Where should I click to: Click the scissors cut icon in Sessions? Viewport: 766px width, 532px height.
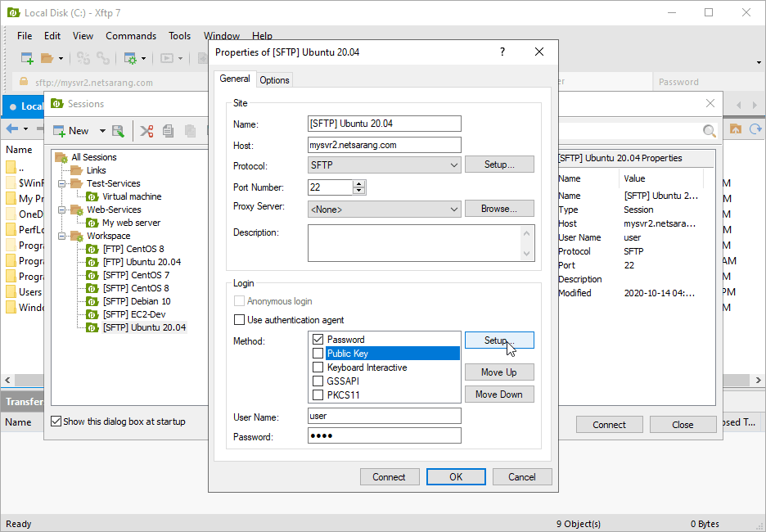(146, 131)
